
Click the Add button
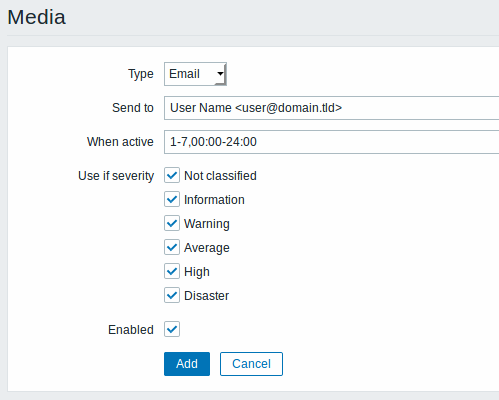187,364
